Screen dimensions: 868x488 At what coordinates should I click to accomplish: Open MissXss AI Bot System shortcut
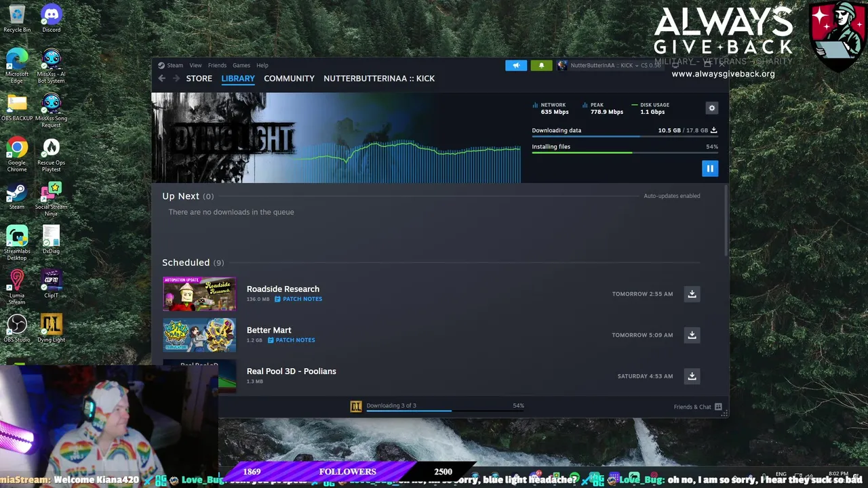coord(51,66)
